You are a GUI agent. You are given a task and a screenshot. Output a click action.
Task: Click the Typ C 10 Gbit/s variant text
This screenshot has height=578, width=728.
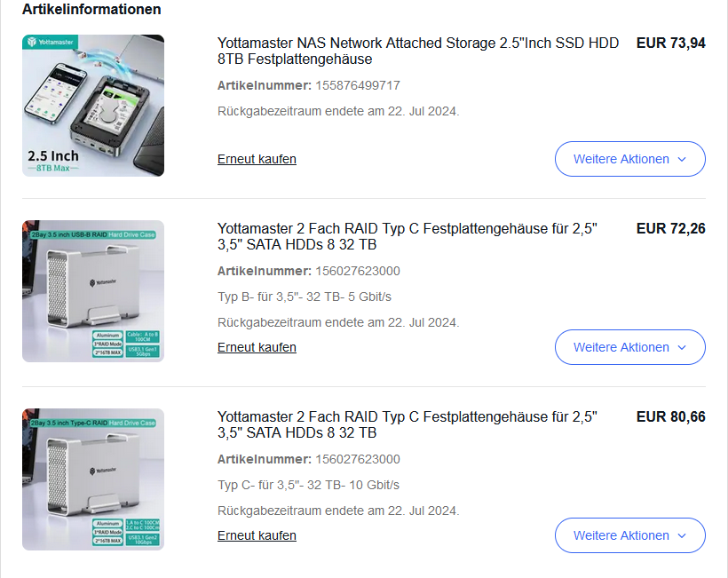point(308,485)
